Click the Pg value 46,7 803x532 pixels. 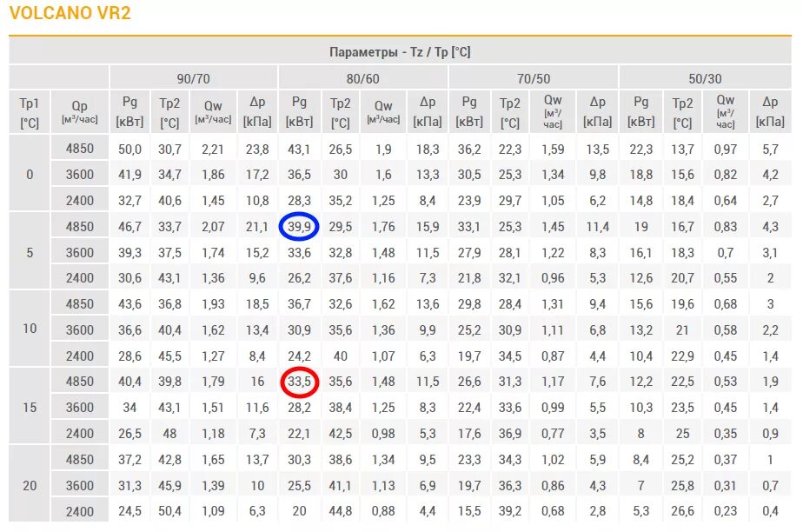click(129, 226)
